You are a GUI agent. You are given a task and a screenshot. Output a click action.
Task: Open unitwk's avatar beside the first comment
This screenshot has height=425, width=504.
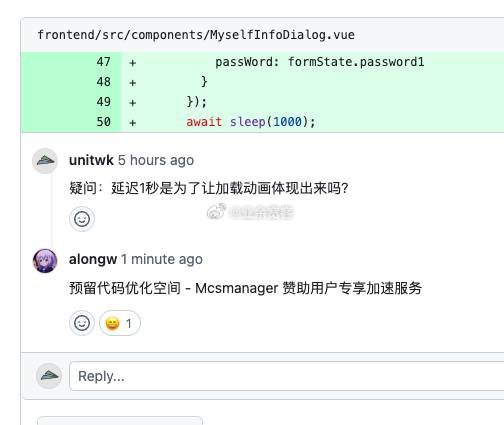click(45, 161)
